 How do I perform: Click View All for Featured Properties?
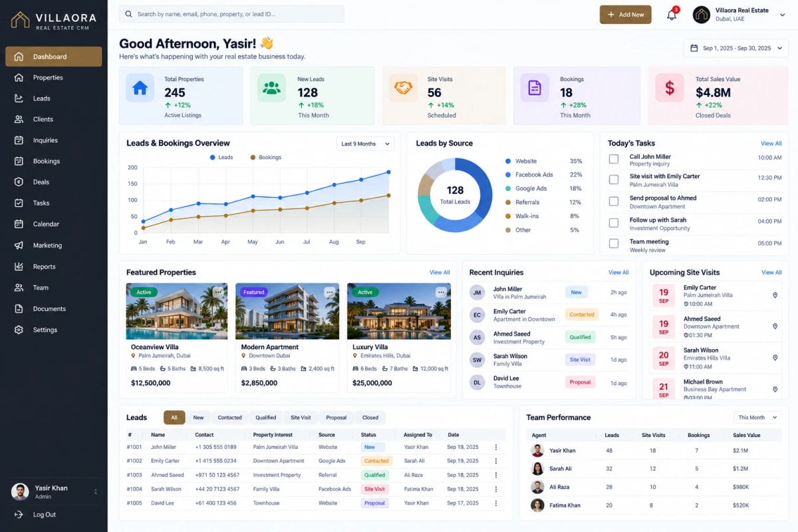(x=440, y=273)
